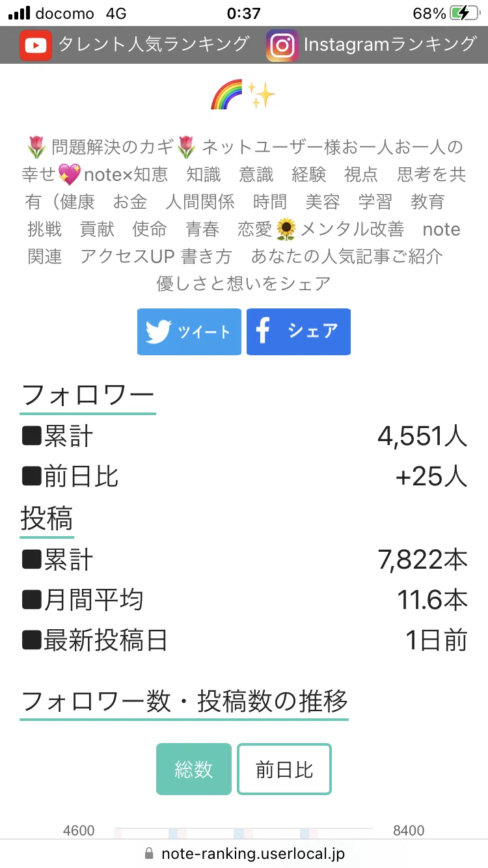Tap the 0:37 clock in the status bar
Viewport: 488px width, 868px height.
click(x=244, y=14)
